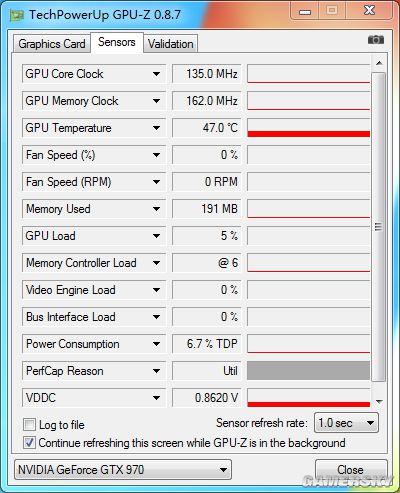This screenshot has width=400, height=493.
Task: Enable the Log to file checkbox
Action: point(29,425)
